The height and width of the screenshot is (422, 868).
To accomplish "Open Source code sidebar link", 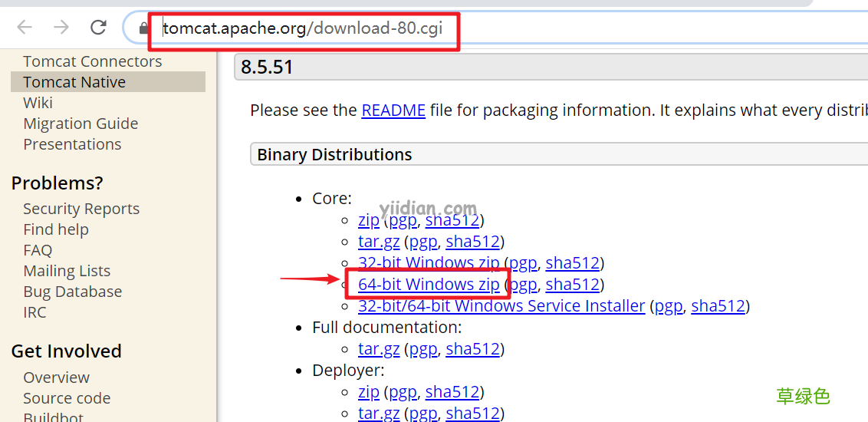I will click(x=67, y=398).
